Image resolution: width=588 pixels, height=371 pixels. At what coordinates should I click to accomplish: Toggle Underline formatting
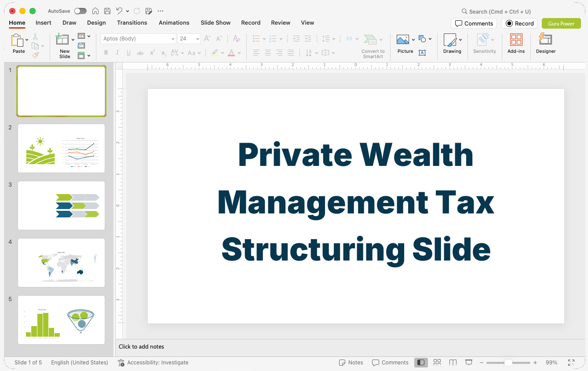tap(128, 53)
